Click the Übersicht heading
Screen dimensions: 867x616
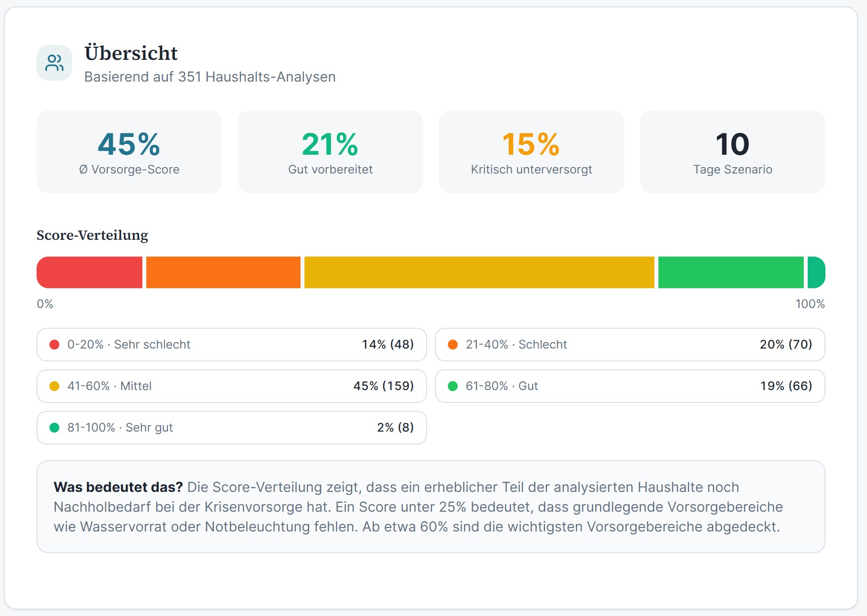click(x=131, y=53)
